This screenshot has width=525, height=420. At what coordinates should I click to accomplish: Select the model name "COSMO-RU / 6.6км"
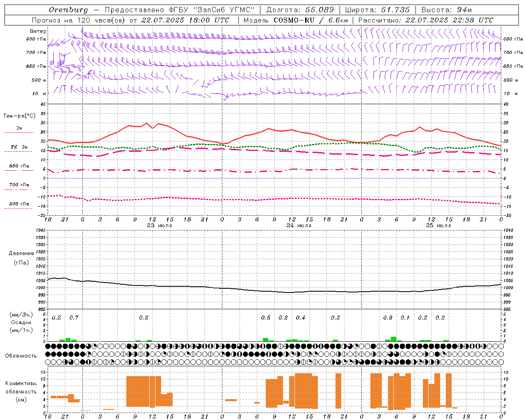point(310,20)
